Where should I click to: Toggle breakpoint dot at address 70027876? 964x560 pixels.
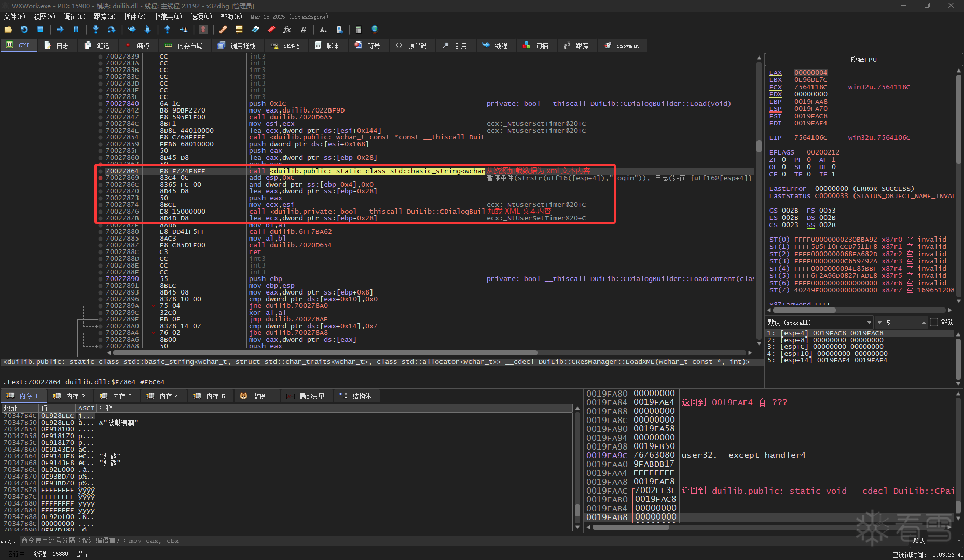[100, 212]
